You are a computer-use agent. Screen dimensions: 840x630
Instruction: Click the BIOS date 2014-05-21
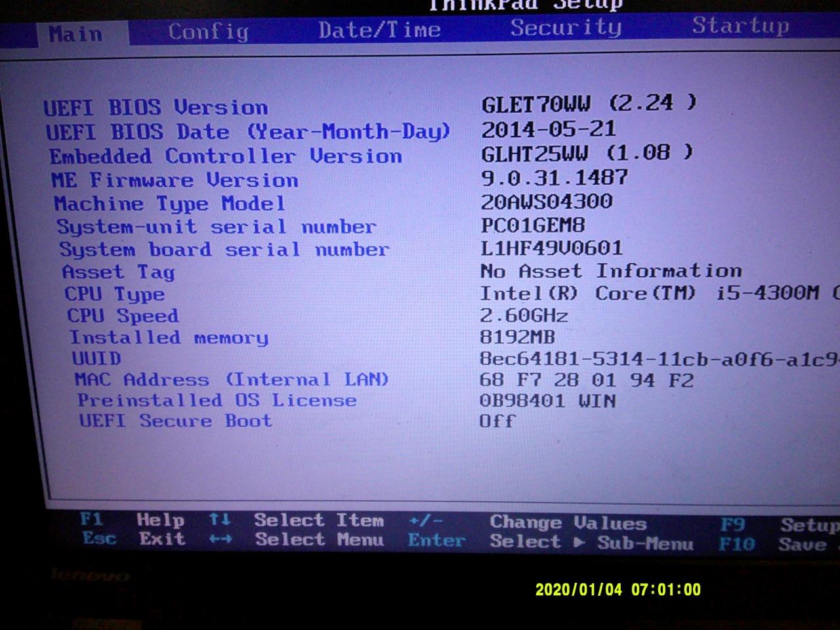point(549,129)
